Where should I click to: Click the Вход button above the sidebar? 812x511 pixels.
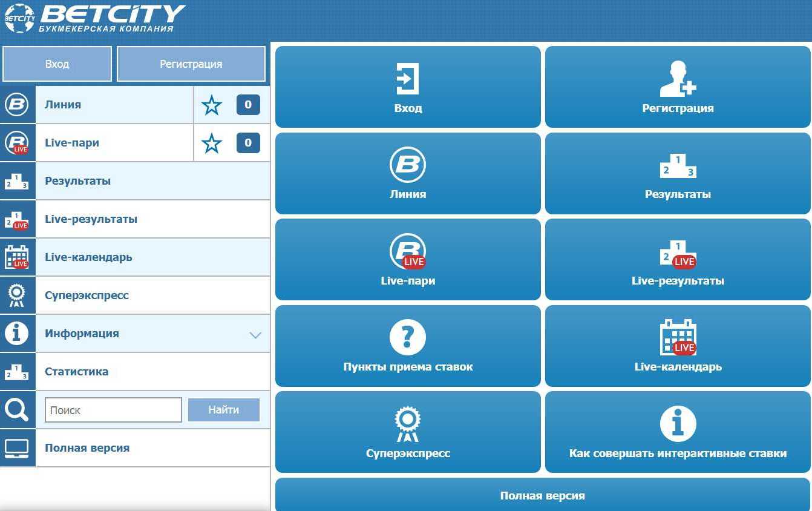[x=57, y=64]
